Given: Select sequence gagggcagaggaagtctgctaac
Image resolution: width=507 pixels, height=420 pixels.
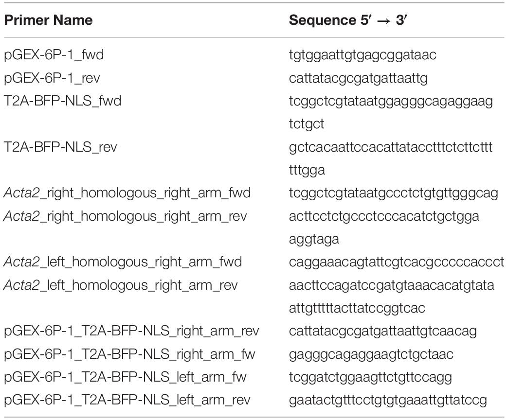Looking at the screenshot, I should [371, 355].
